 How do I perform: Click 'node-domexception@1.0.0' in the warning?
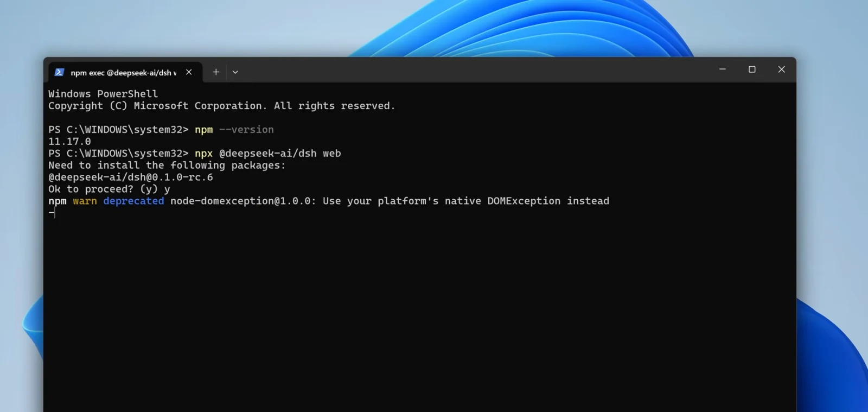pyautogui.click(x=241, y=201)
